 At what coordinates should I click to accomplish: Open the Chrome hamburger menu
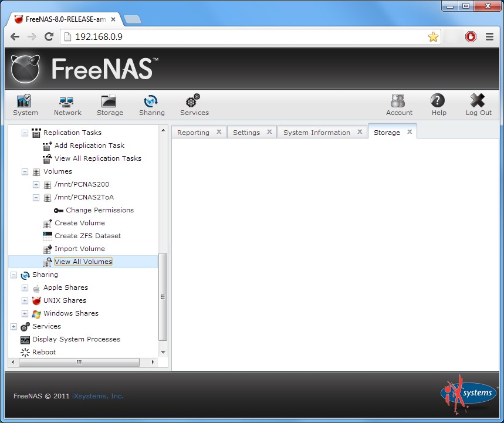point(489,36)
